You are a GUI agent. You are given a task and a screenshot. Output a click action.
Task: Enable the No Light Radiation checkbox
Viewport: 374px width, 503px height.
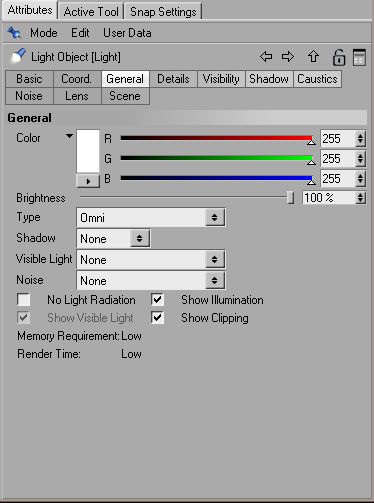[x=24, y=300]
